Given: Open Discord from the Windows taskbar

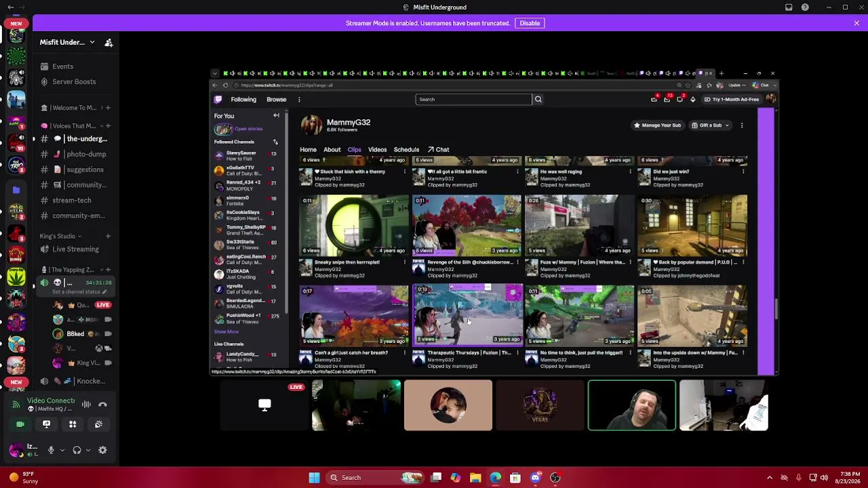Looking at the screenshot, I should click(x=535, y=478).
